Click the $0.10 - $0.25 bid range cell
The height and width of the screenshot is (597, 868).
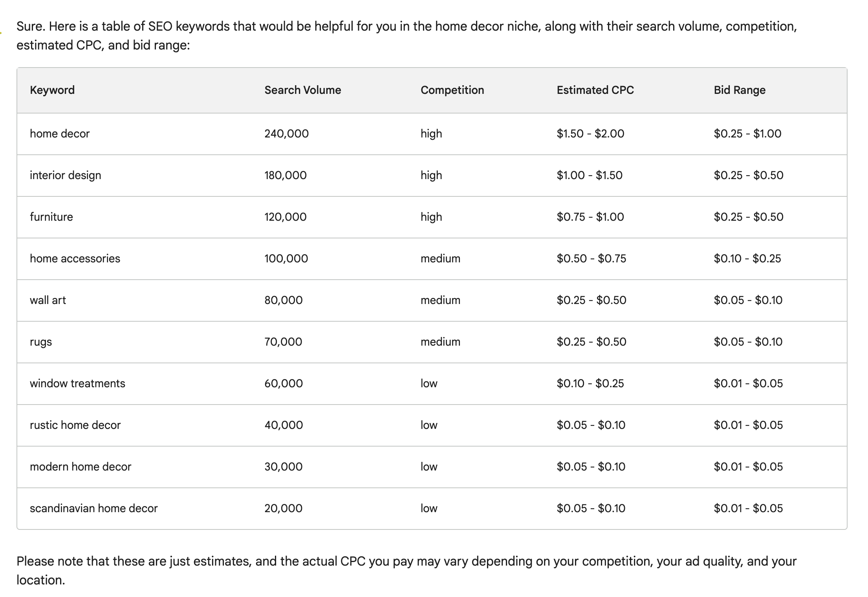coord(747,258)
